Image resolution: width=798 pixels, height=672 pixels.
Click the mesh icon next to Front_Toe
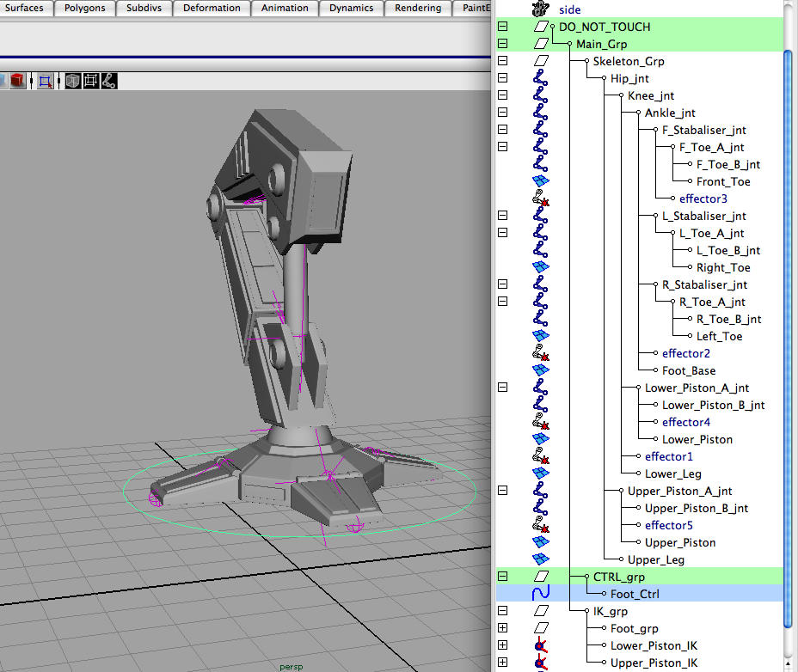pyautogui.click(x=540, y=180)
